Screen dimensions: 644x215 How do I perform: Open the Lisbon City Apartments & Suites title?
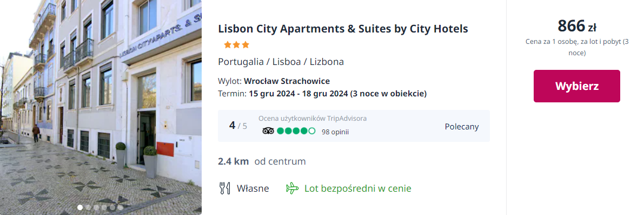pos(343,29)
